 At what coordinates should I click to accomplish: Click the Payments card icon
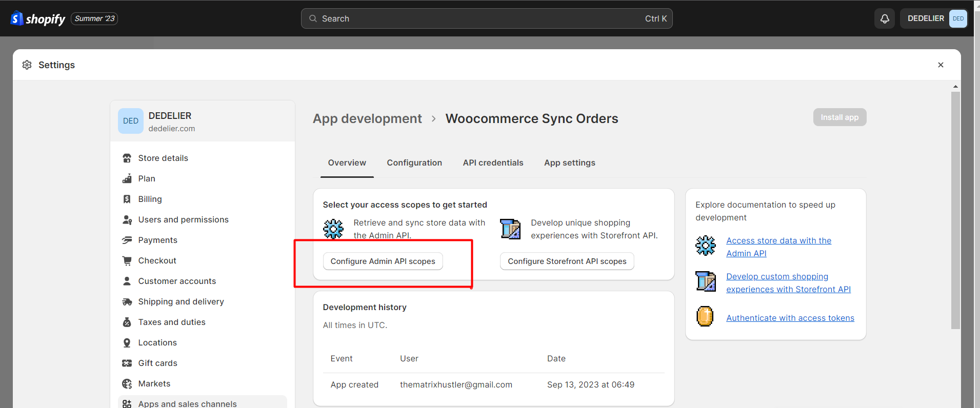tap(127, 240)
